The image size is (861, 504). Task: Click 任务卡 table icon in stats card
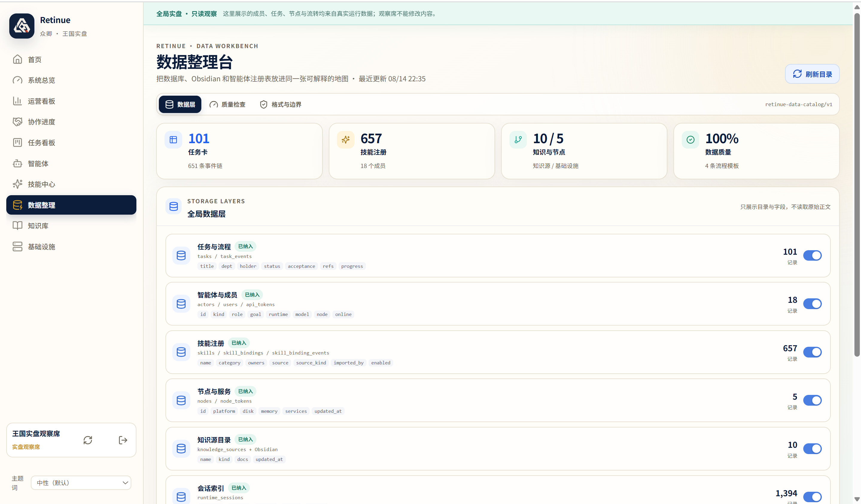173,140
